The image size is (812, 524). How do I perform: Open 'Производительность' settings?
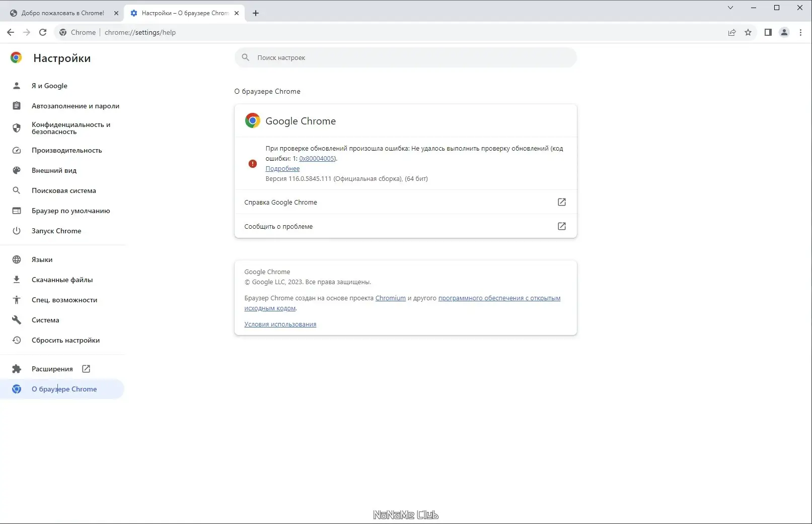coord(62,150)
